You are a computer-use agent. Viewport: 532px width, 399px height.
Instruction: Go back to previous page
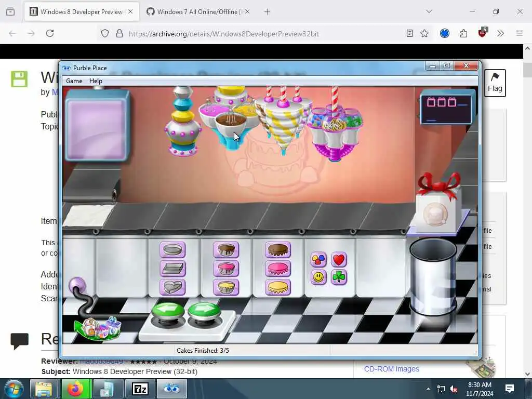click(12, 33)
